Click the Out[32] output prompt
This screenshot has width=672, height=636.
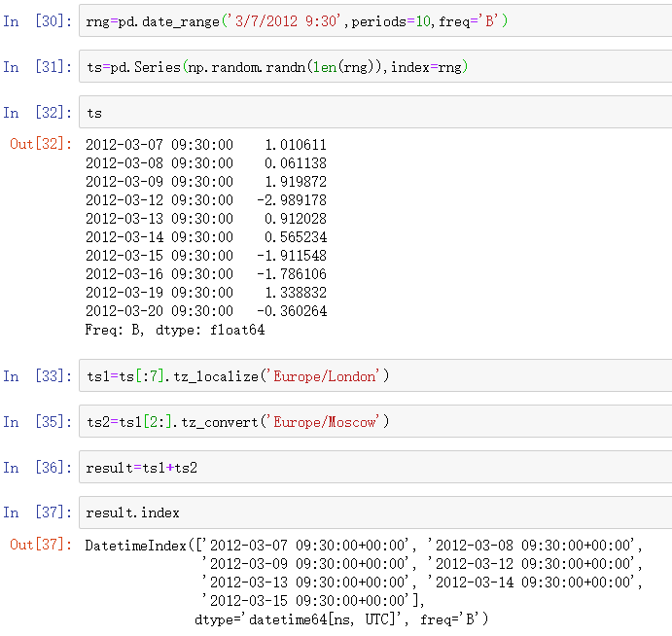pos(41,144)
